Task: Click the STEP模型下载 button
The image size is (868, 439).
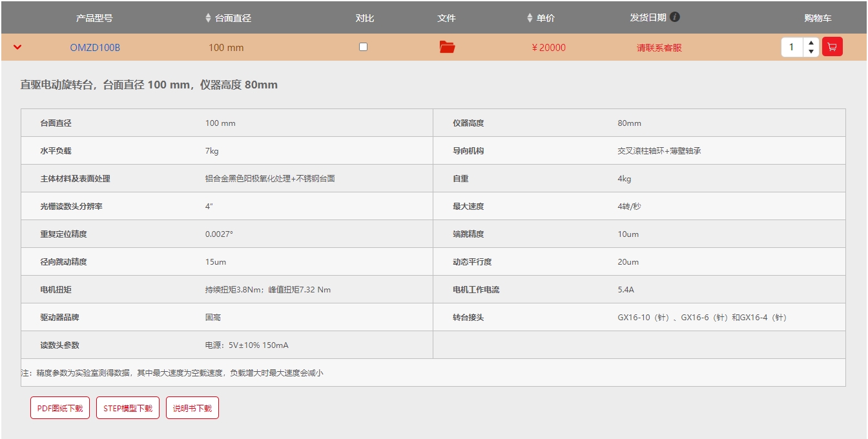Action: click(x=128, y=408)
